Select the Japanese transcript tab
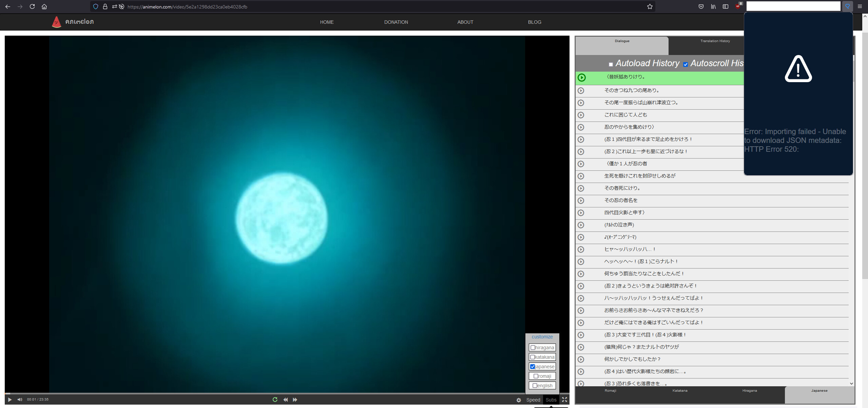Screen dimensions: 868x408 [819, 394]
